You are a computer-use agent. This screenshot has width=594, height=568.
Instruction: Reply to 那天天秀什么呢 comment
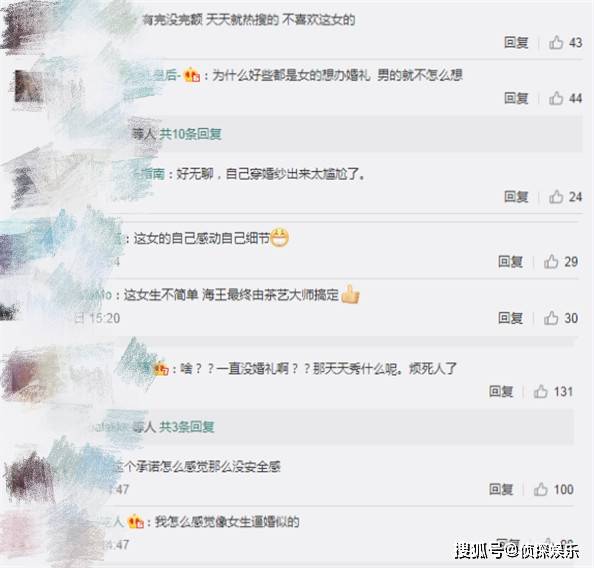(501, 391)
